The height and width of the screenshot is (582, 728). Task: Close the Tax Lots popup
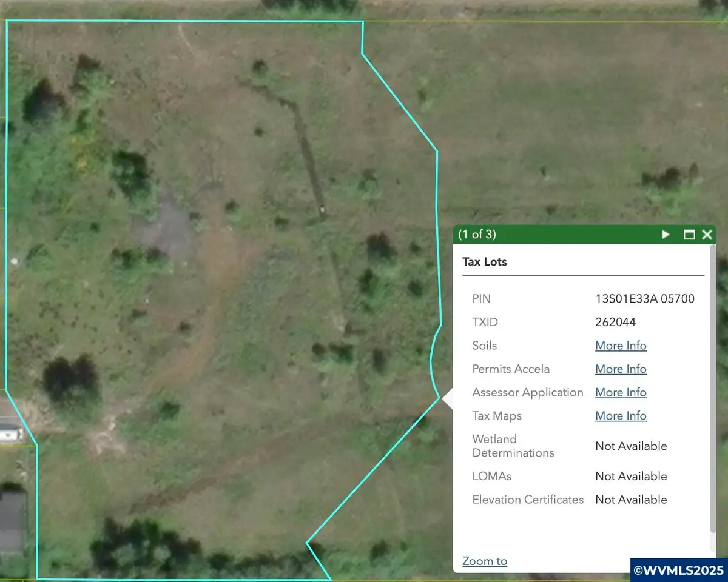(707, 235)
